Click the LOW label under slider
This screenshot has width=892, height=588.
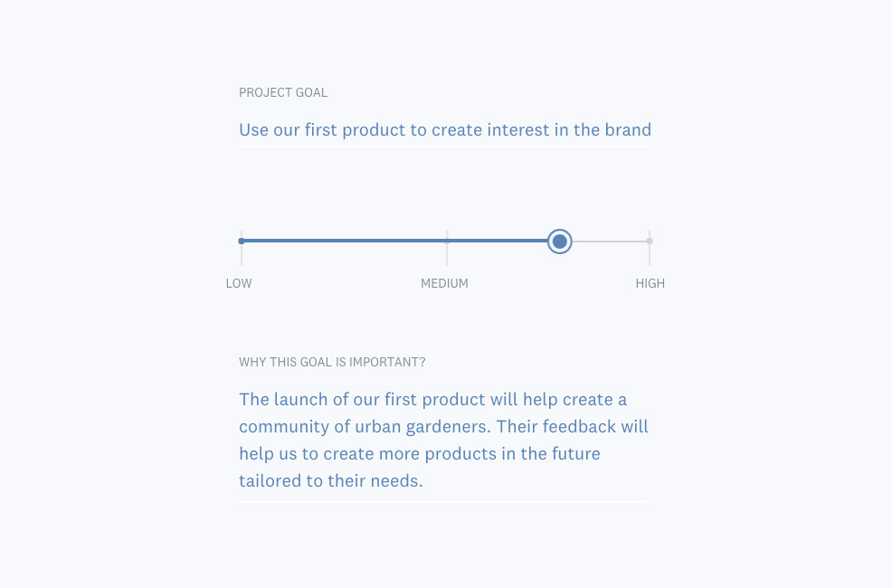(x=239, y=283)
